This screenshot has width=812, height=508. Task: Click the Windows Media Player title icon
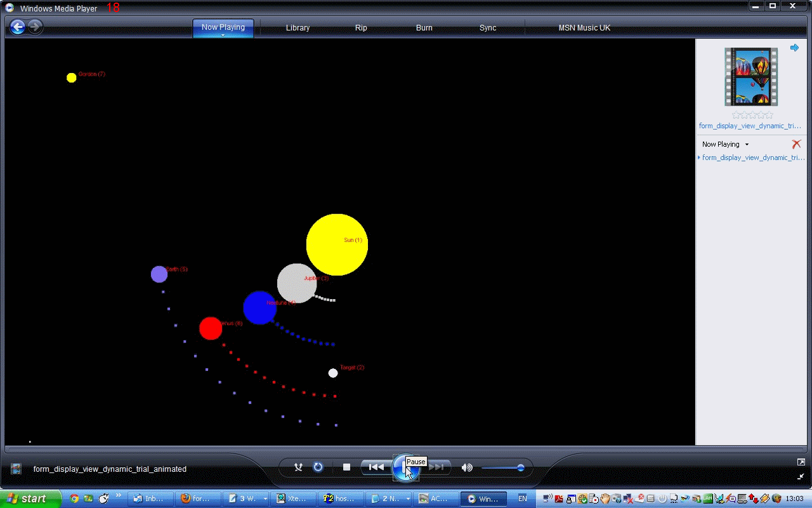pyautogui.click(x=10, y=8)
